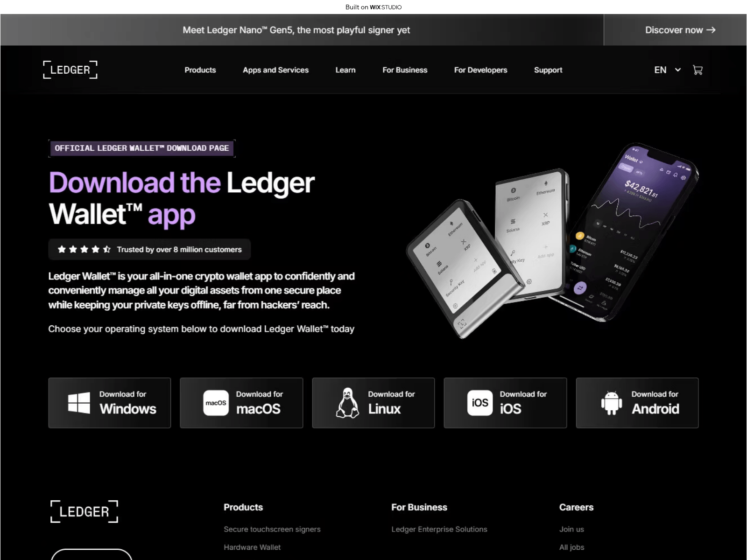This screenshot has width=747, height=560.
Task: Click the star rating icons
Action: coord(84,249)
